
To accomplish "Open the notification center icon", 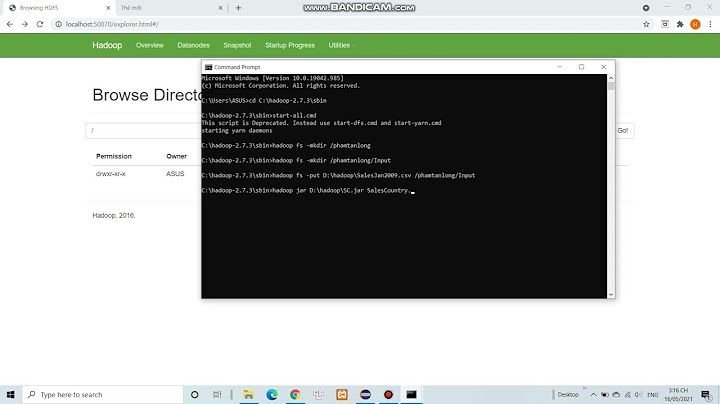I will [706, 394].
